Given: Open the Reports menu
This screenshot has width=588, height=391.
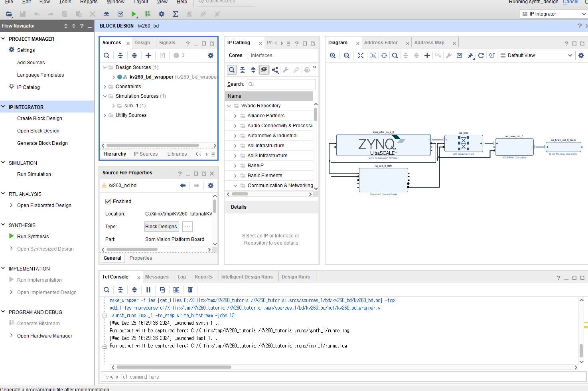Looking at the screenshot, I should 89,2.
